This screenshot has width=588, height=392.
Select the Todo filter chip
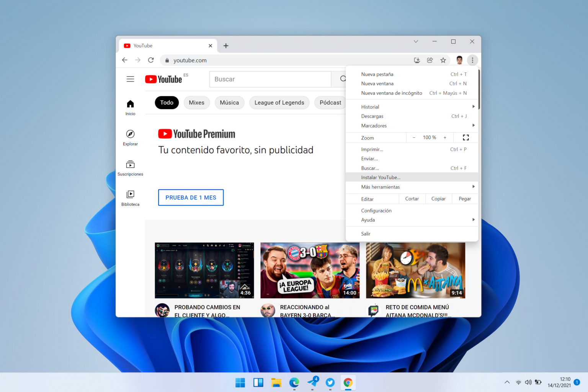[167, 103]
